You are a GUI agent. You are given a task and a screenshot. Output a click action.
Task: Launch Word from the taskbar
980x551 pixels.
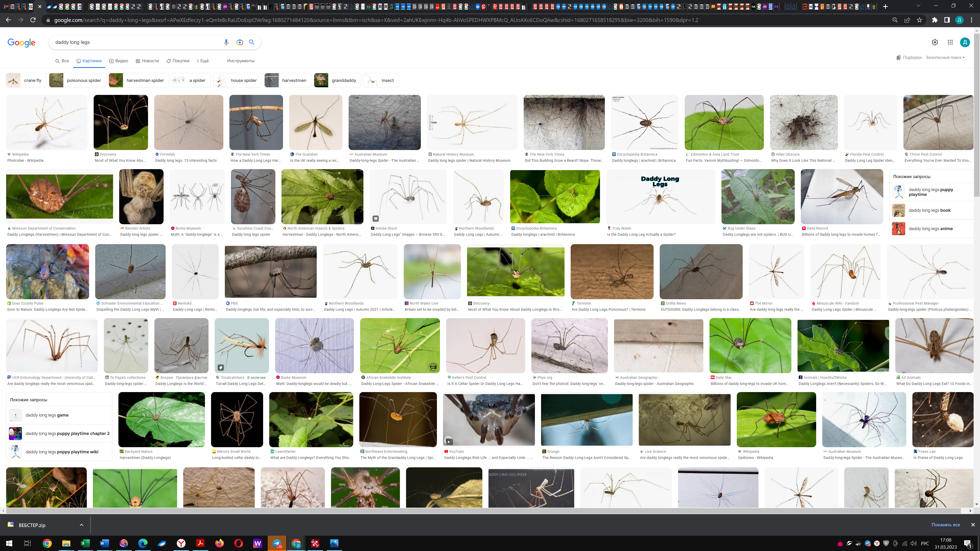(105, 543)
